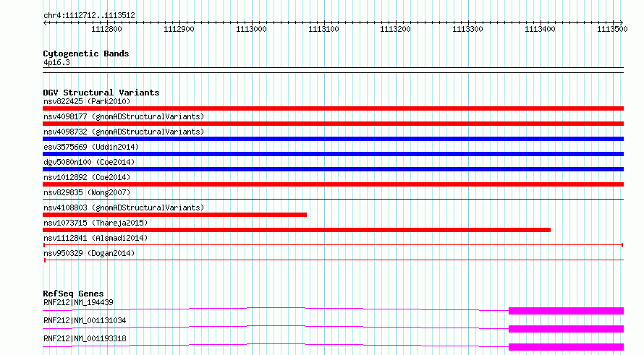Open variant dgv5080n100 (Coe2014) label
This screenshot has height=355, width=644.
tap(89, 162)
